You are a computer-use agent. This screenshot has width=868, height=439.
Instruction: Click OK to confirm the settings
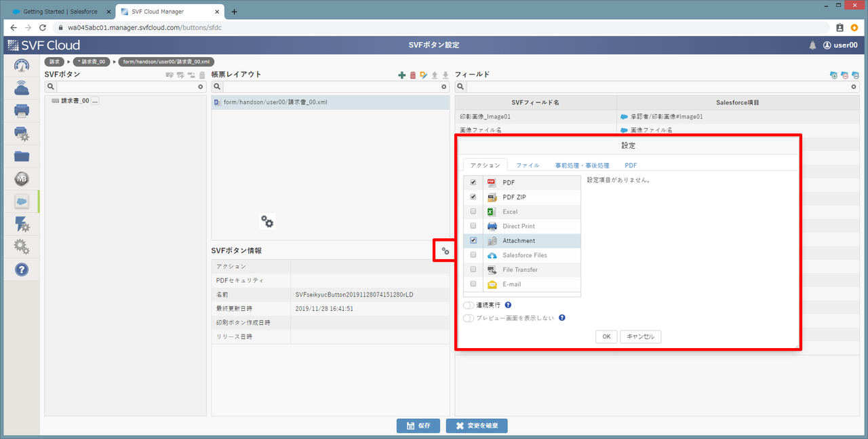(x=606, y=337)
